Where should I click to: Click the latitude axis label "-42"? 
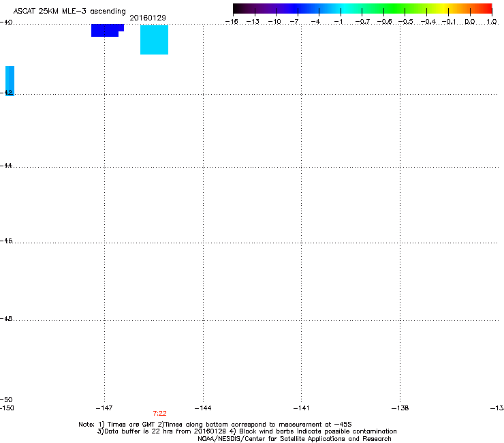(x=6, y=92)
